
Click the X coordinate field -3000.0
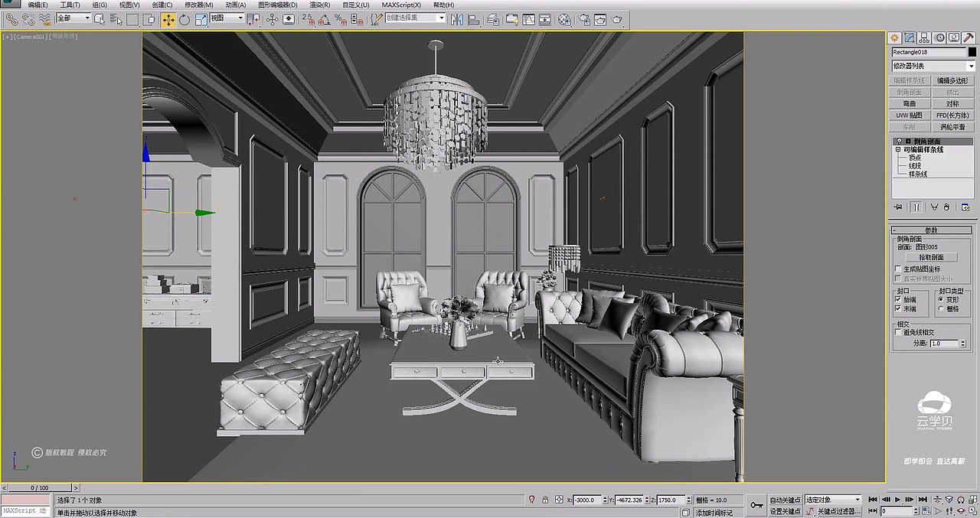pyautogui.click(x=587, y=500)
